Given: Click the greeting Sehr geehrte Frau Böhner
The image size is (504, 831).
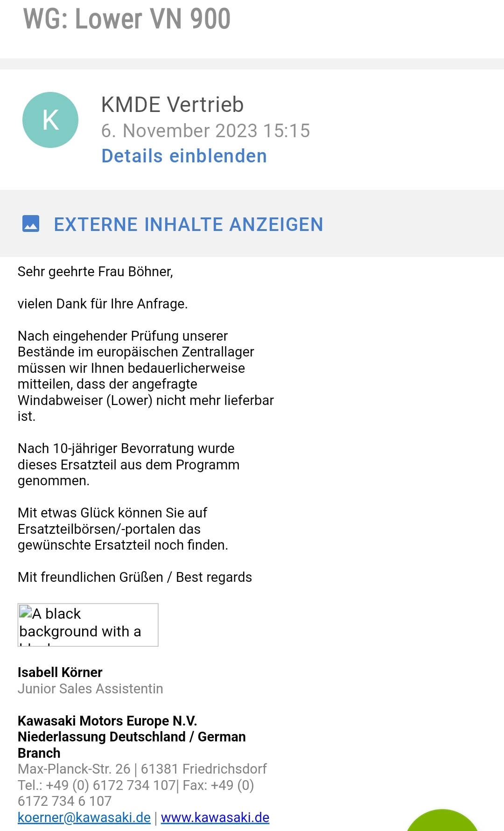Looking at the screenshot, I should (x=95, y=272).
